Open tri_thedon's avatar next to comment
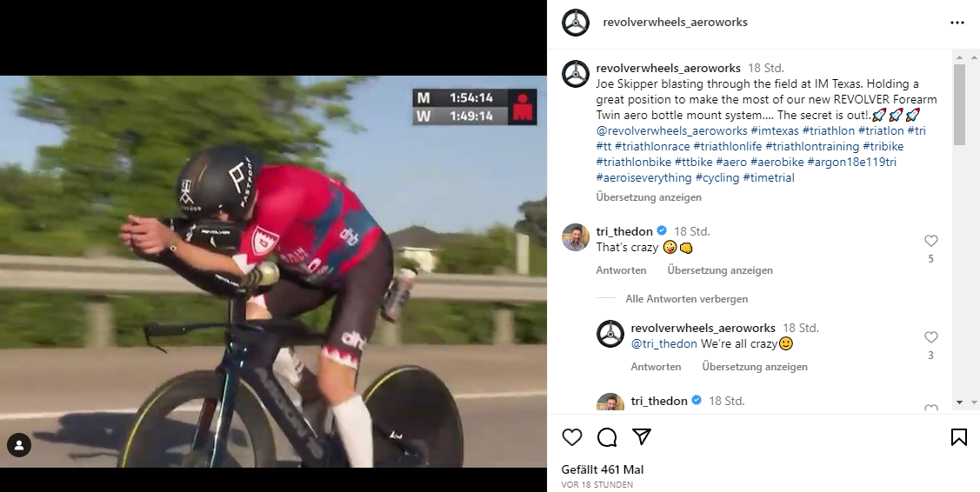 click(x=576, y=237)
